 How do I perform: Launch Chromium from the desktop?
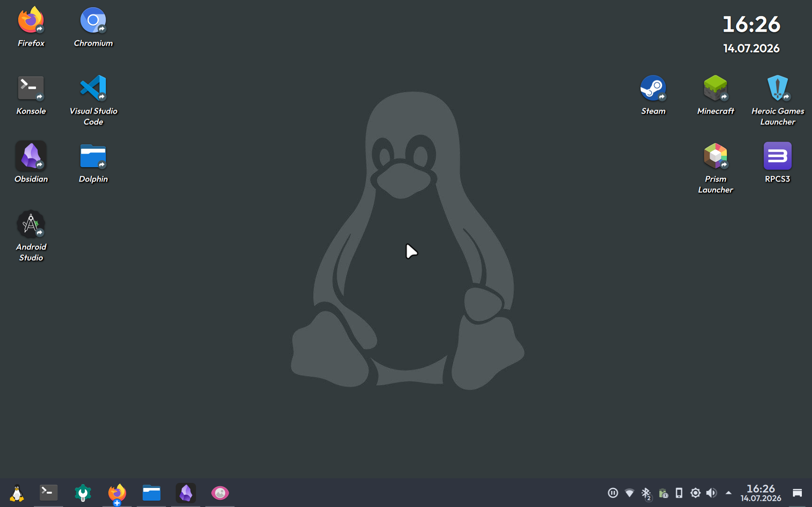tap(93, 27)
